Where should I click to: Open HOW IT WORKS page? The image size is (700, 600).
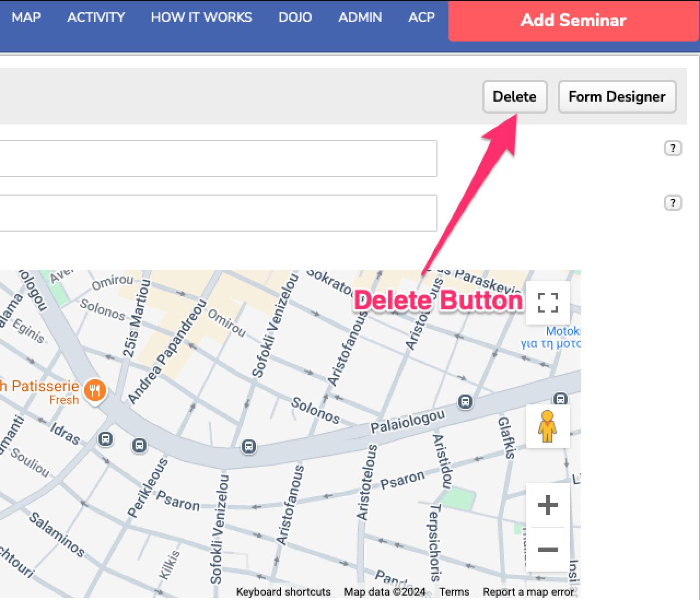coord(201,17)
